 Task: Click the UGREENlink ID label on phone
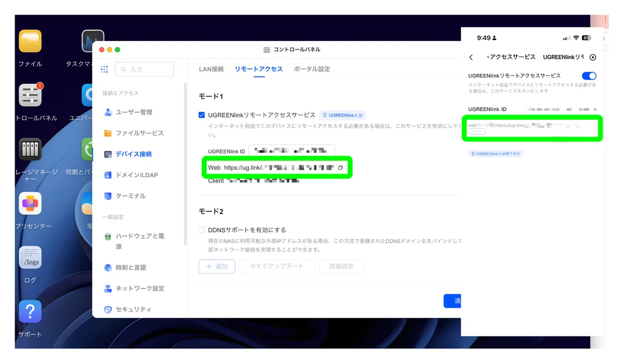(487, 109)
